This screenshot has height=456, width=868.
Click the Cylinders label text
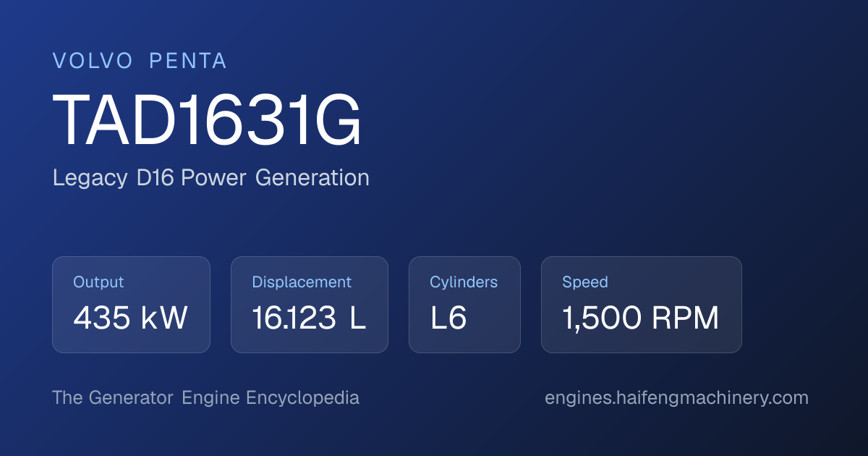(464, 282)
